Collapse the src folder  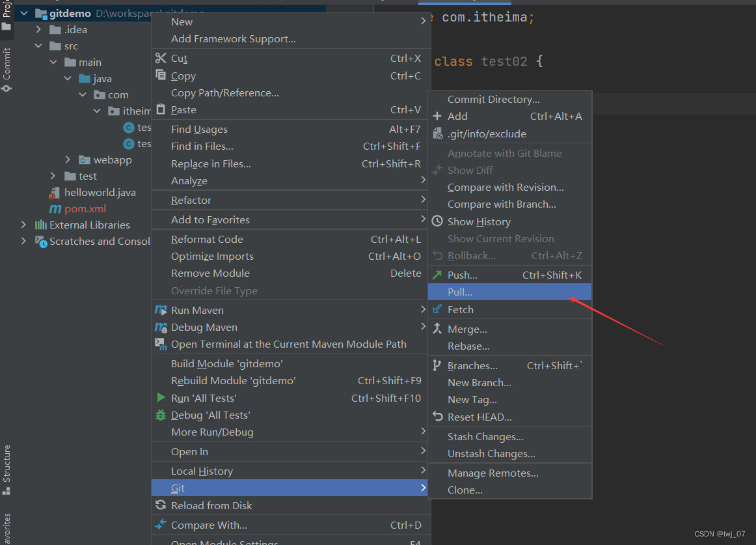click(x=38, y=46)
